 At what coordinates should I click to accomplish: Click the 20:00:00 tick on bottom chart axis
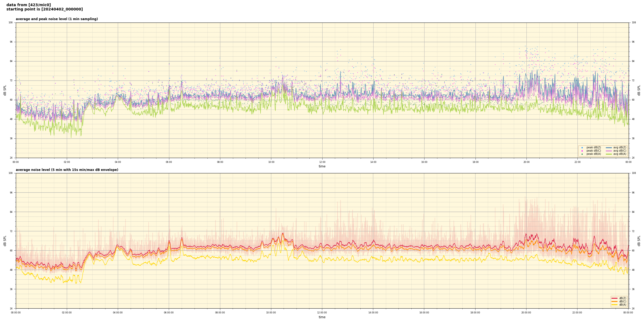click(526, 313)
